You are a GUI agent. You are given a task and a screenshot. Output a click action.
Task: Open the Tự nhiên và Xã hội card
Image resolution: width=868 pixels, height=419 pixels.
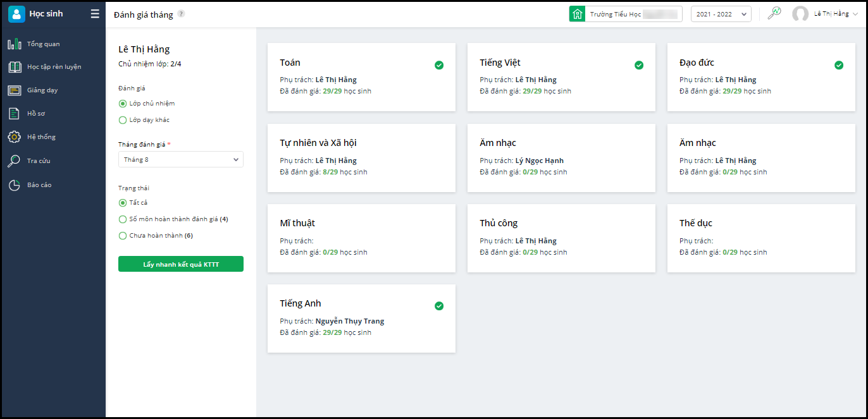pos(361,158)
